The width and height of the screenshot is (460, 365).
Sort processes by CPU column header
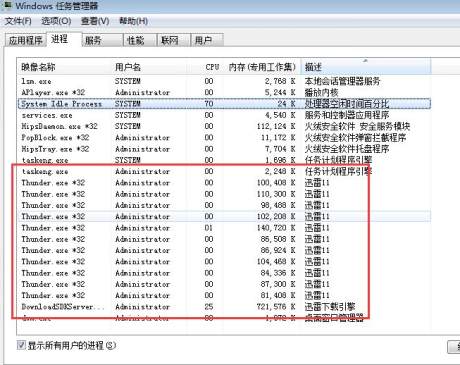pos(212,67)
